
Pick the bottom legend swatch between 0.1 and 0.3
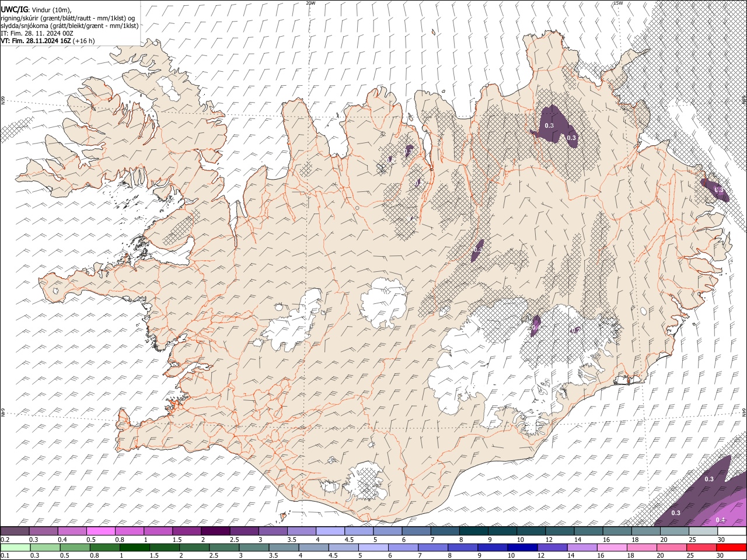click(x=15, y=548)
